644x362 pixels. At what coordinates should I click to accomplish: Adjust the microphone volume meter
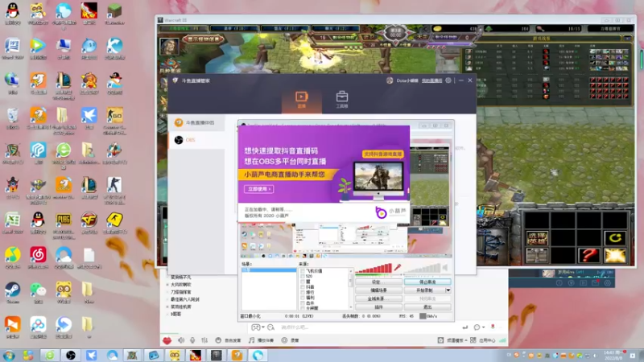click(x=374, y=268)
